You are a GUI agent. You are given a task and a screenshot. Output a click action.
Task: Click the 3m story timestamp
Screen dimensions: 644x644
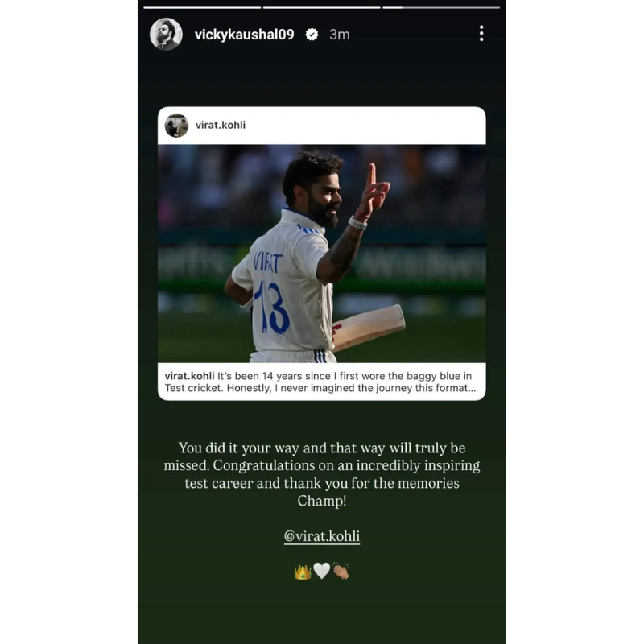tap(339, 35)
